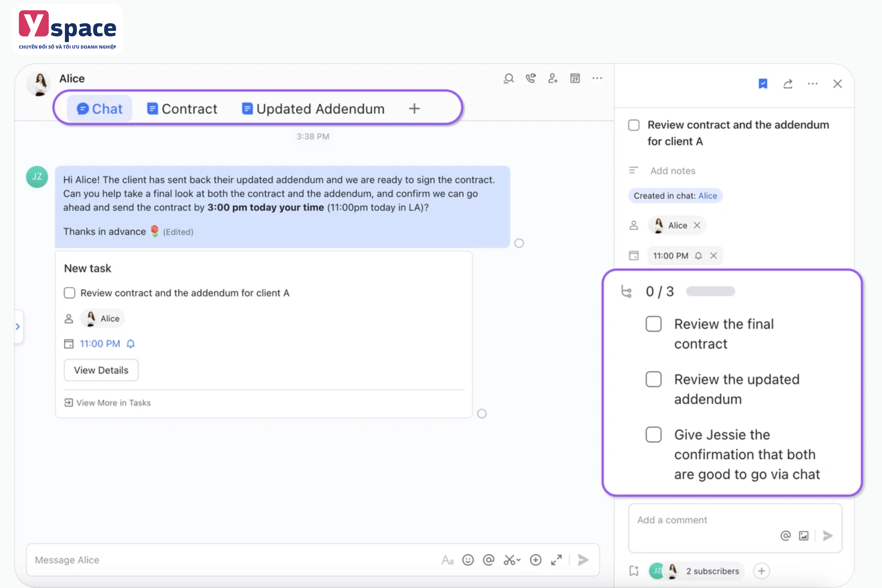Tick subtask Give Jessie the confirmation
This screenshot has width=882, height=588.
(654, 435)
